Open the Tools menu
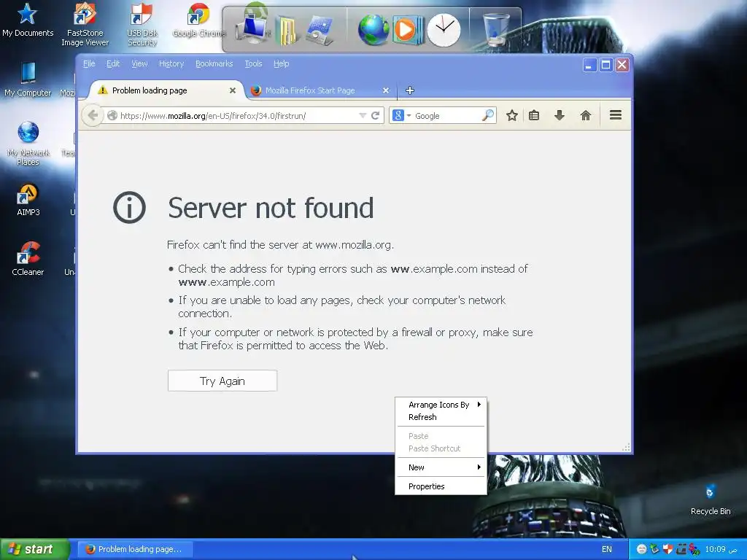The width and height of the screenshot is (747, 560). (253, 63)
